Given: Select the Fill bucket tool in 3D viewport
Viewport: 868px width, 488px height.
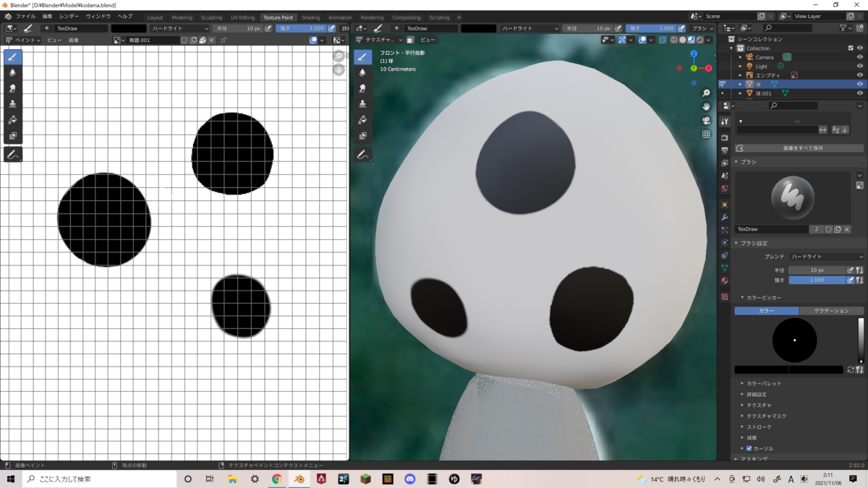Looking at the screenshot, I should tap(363, 120).
